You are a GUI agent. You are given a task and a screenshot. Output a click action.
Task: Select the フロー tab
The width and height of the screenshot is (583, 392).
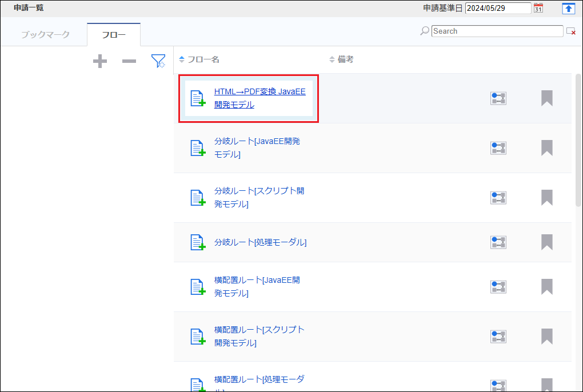coord(114,34)
